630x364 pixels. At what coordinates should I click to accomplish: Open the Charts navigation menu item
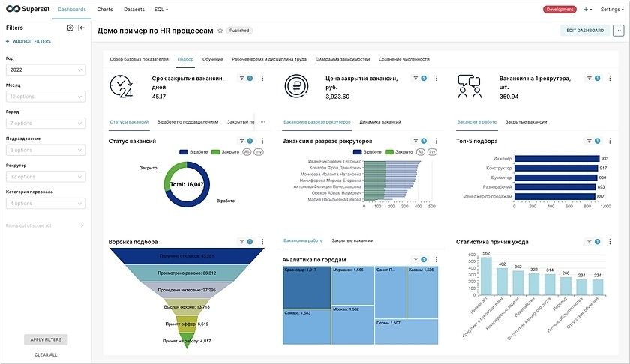pyautogui.click(x=105, y=10)
